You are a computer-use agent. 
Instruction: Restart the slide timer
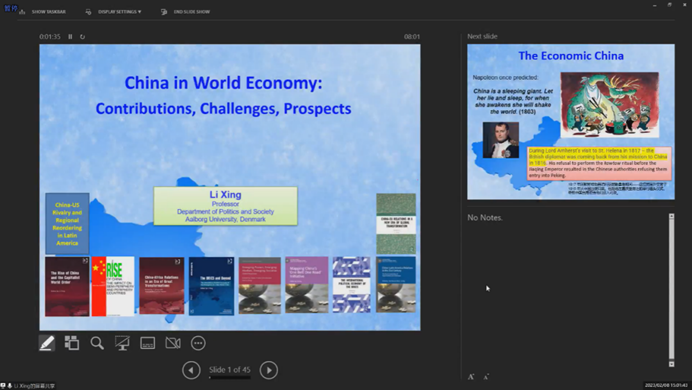83,37
